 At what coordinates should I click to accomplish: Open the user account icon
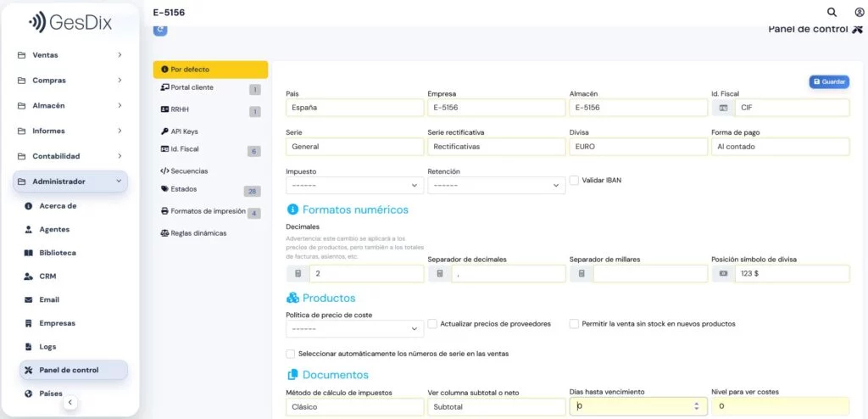tap(860, 12)
